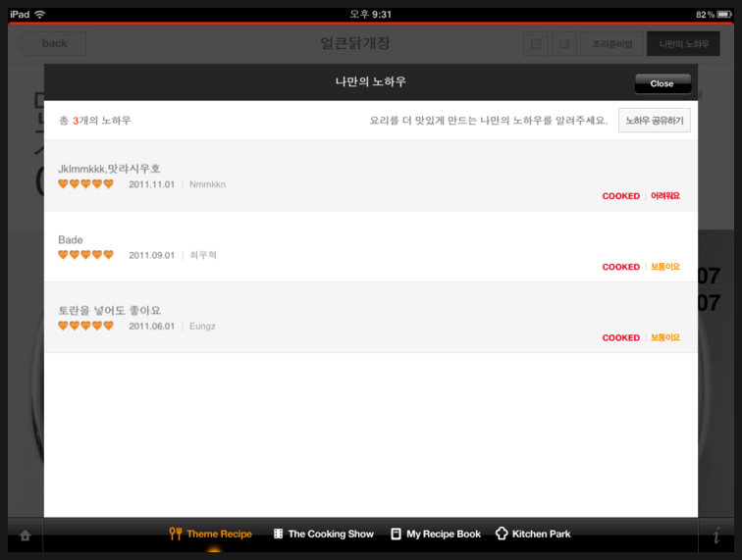Tap the battery icon in status bar
This screenshot has width=742, height=560.
(724, 15)
